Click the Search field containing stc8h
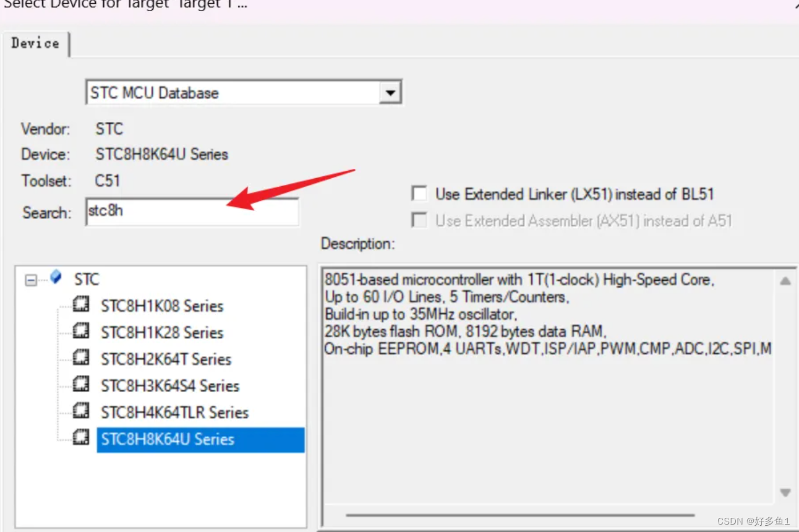 (192, 212)
